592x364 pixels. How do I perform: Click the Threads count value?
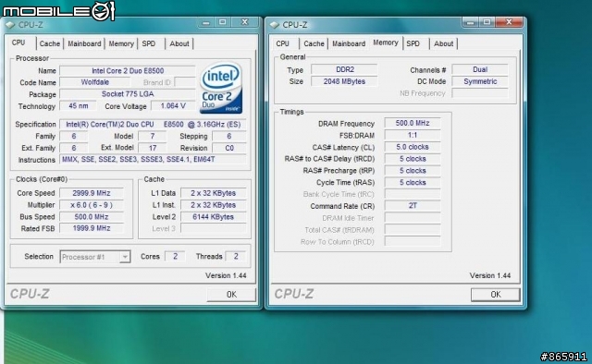point(236,257)
